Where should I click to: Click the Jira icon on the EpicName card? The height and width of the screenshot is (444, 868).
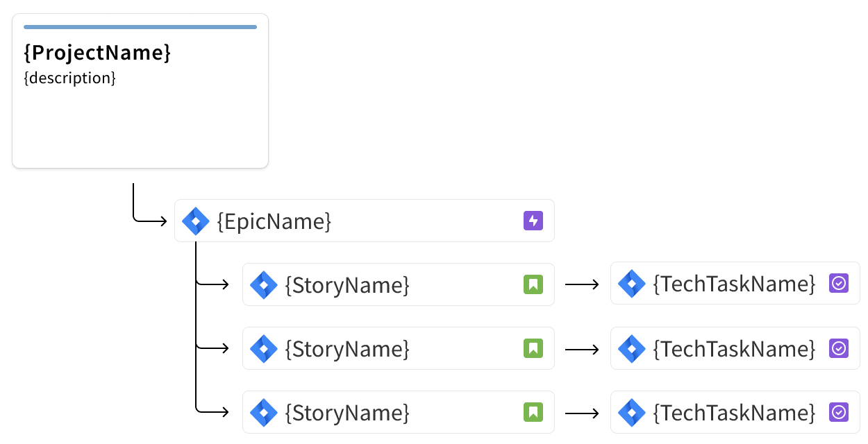click(195, 221)
